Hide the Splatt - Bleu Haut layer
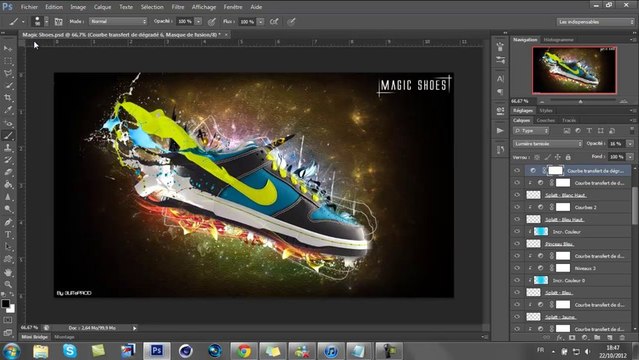The height and width of the screenshot is (360, 639). 517,219
